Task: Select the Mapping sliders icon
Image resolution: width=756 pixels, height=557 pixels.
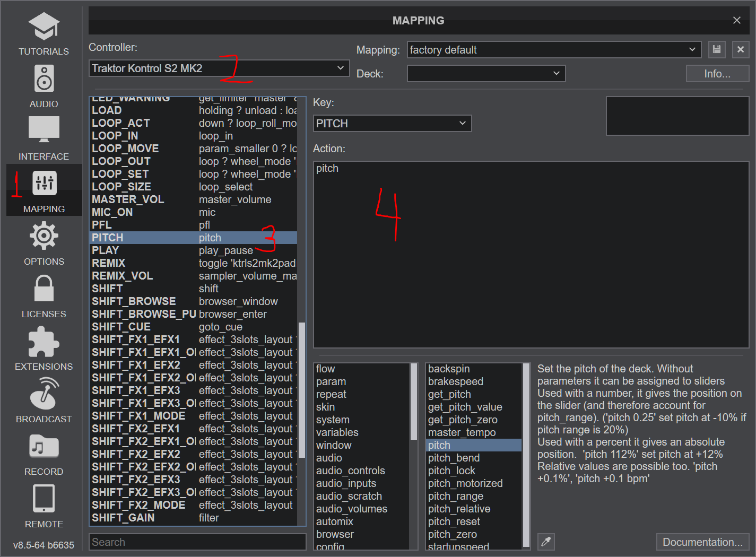Action: pyautogui.click(x=45, y=183)
